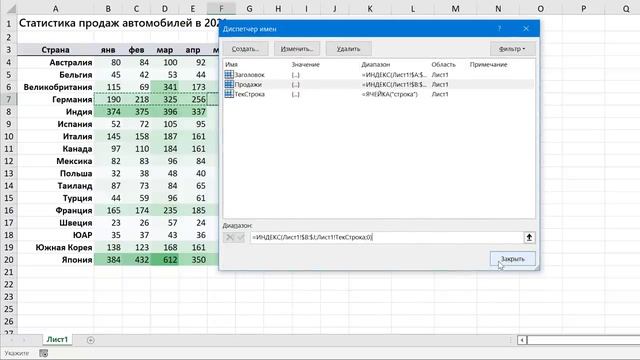Image resolution: width=640 pixels, height=360 pixels.
Task: Select the Заголовок name row
Action: point(379,75)
